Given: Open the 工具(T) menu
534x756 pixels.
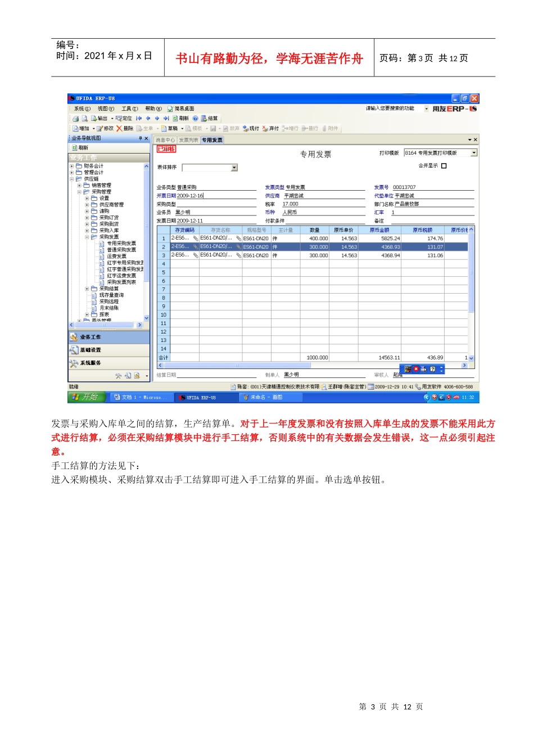Looking at the screenshot, I should (x=130, y=109).
